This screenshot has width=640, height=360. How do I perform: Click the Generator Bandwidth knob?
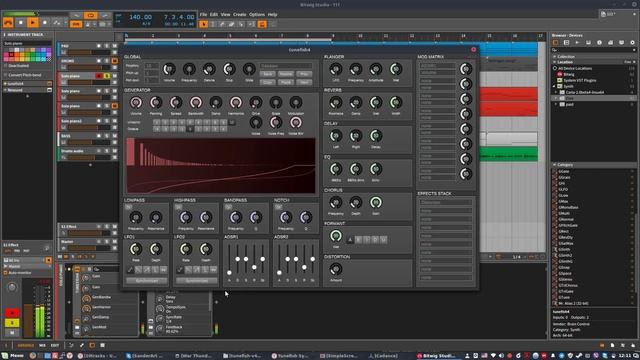196,102
